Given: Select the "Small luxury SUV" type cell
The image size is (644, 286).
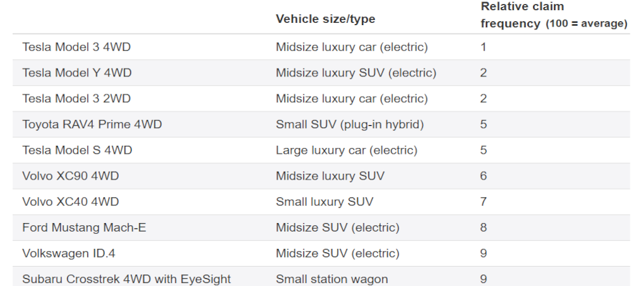Looking at the screenshot, I should click(324, 202).
